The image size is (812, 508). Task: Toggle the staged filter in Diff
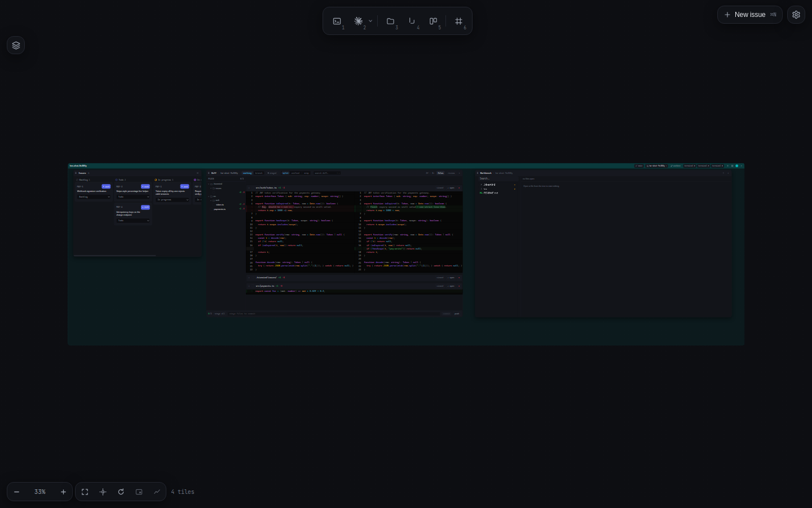[272, 173]
